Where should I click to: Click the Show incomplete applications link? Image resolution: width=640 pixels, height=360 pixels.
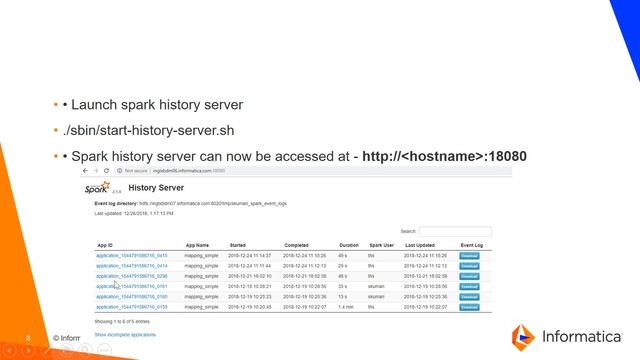pos(125,335)
